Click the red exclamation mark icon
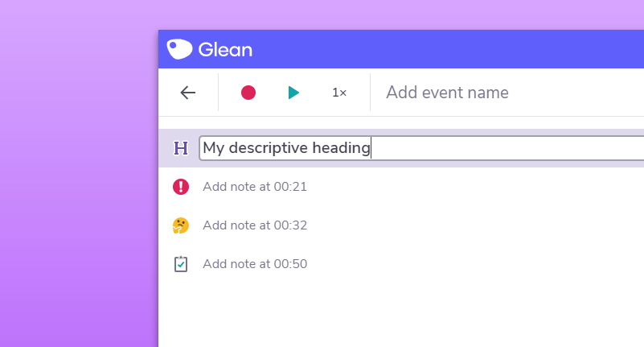The image size is (644, 347). 181,187
